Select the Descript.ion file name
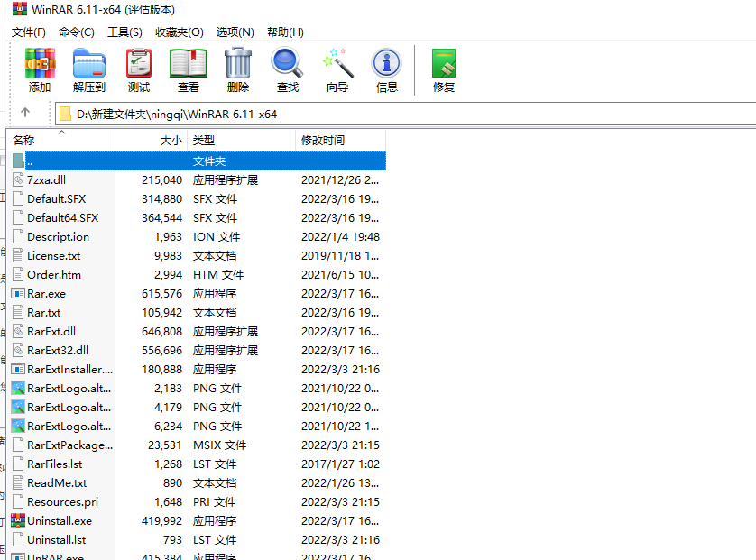This screenshot has height=560, width=756. [58, 236]
